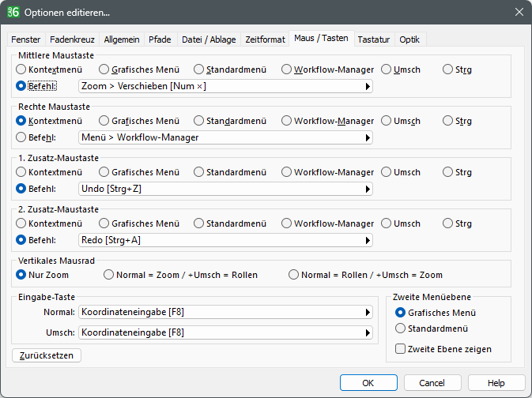
Task: Open Help for this dialog
Action: pos(496,383)
